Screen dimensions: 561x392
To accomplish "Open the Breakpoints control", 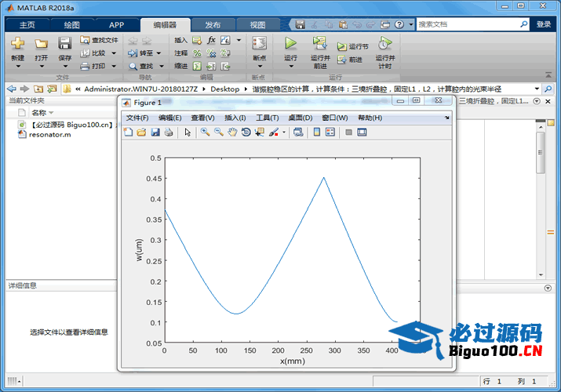I will [x=260, y=51].
